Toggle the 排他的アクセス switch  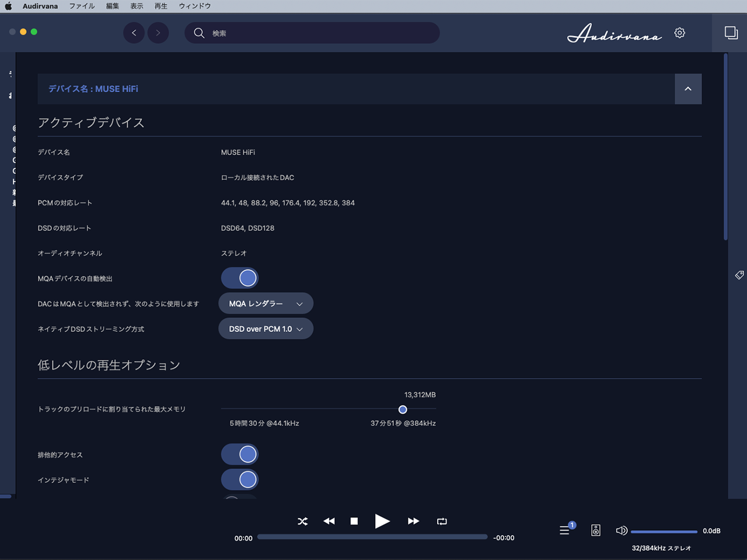[239, 454]
